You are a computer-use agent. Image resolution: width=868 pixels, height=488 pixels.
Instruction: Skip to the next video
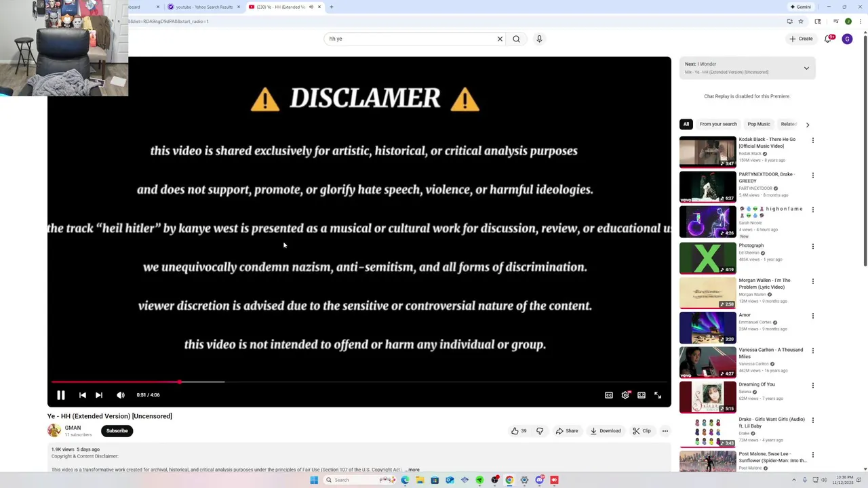tap(99, 395)
